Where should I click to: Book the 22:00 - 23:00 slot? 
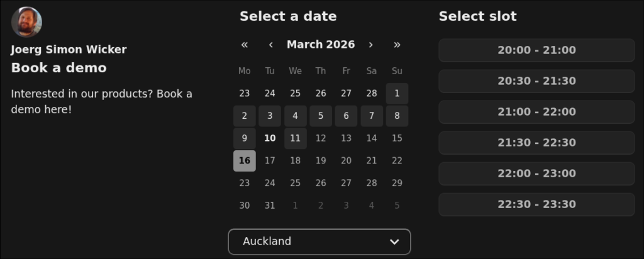(536, 174)
